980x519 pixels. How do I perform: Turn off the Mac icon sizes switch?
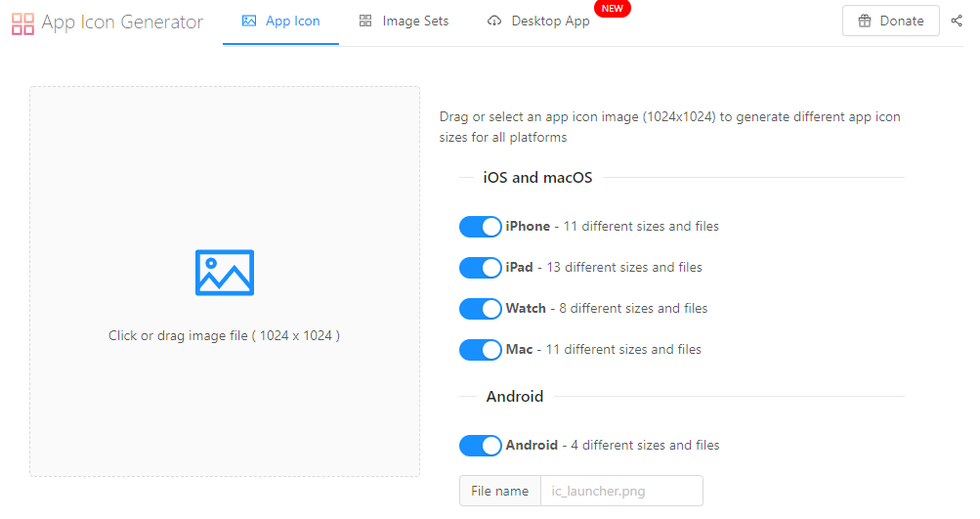coord(480,350)
